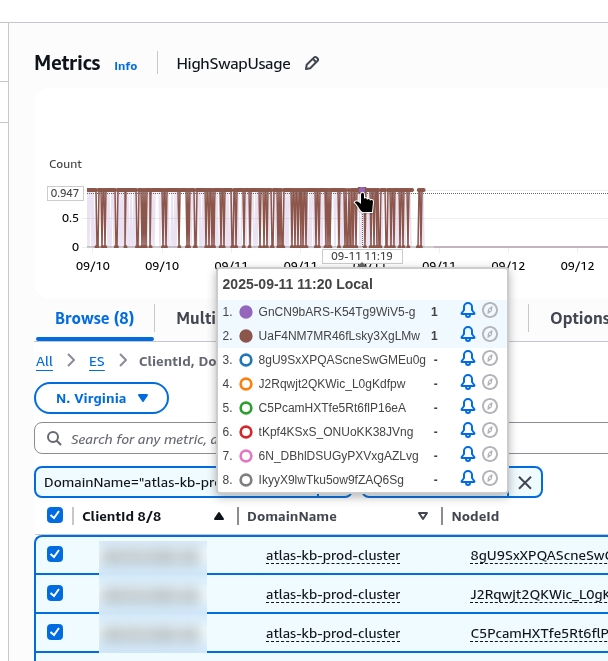Click alarm bell for UaF4NM7MR46fLsky3XgLMw metric
The image size is (608, 661).
coord(467,335)
